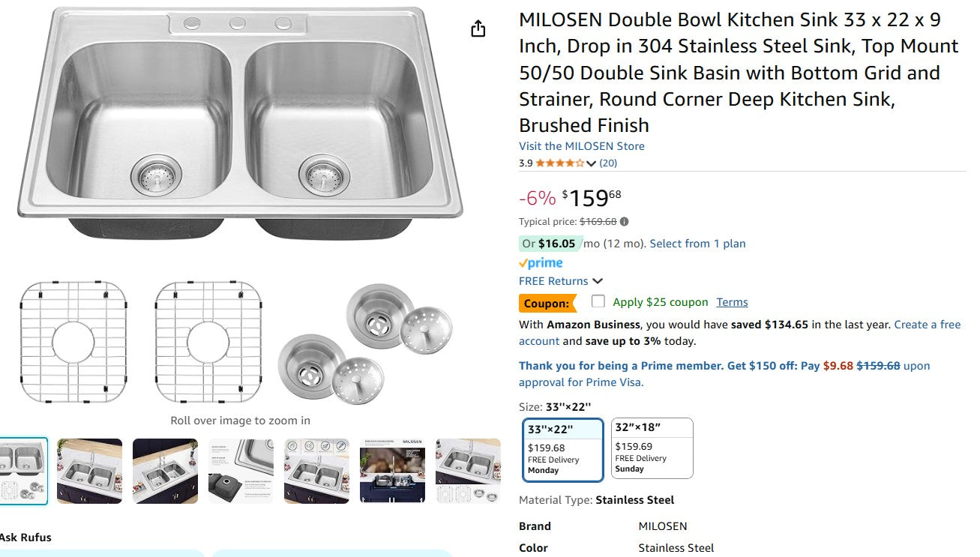Select the 33"x22" size option
Image resolution: width=980 pixels, height=557 pixels.
562,447
